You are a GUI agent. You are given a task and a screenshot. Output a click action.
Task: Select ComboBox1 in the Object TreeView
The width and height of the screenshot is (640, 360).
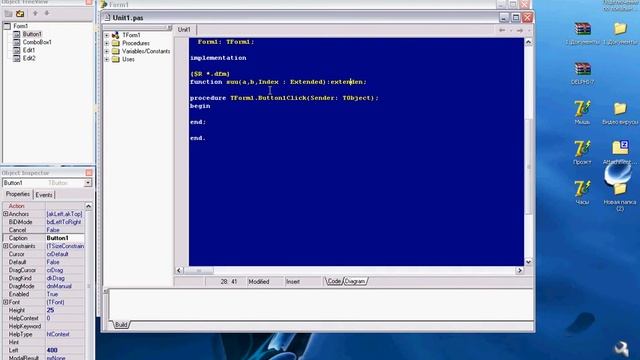coord(37,42)
